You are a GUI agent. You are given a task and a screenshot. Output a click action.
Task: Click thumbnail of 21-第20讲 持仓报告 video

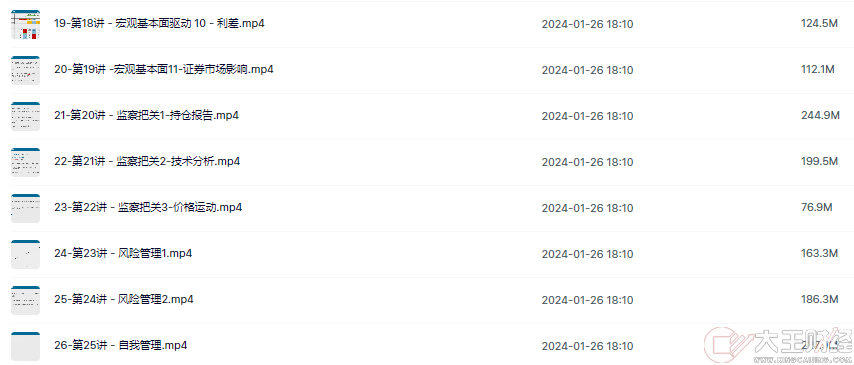(26, 116)
